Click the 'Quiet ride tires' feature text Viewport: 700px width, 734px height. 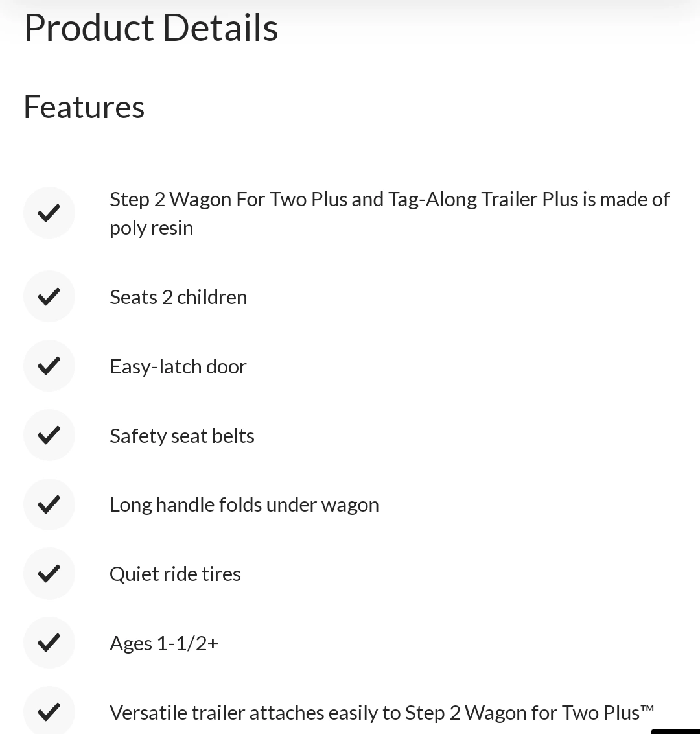(x=175, y=574)
